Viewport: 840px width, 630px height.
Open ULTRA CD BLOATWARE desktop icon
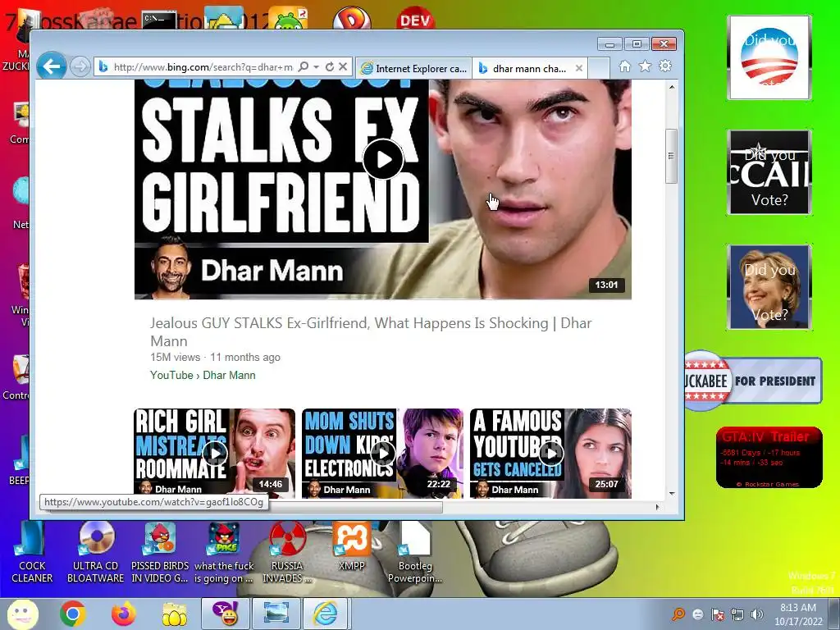(x=95, y=553)
